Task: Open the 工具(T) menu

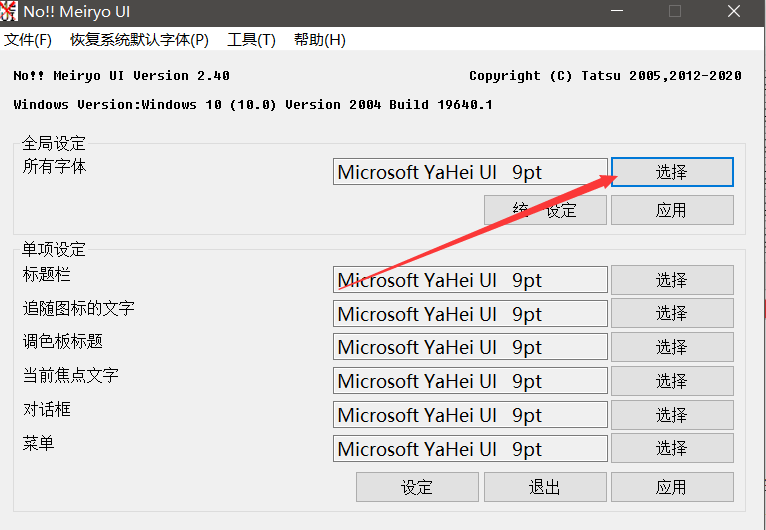Action: [251, 40]
